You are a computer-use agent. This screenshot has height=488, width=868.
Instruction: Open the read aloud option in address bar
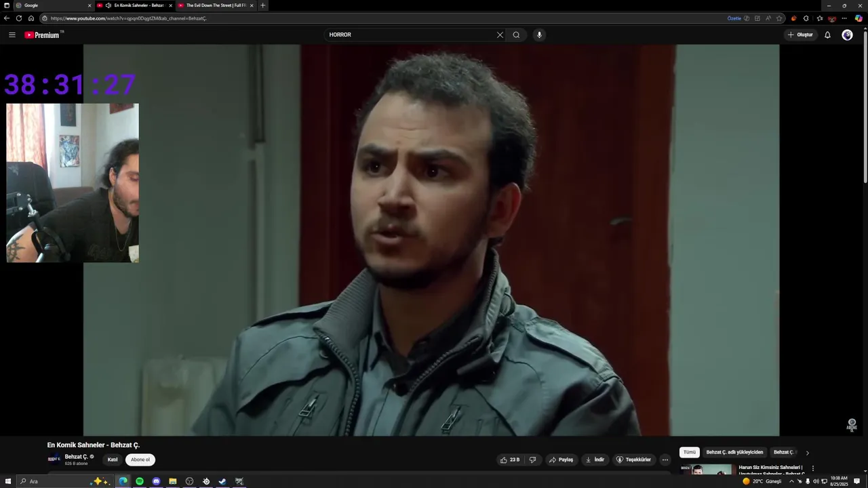click(768, 18)
